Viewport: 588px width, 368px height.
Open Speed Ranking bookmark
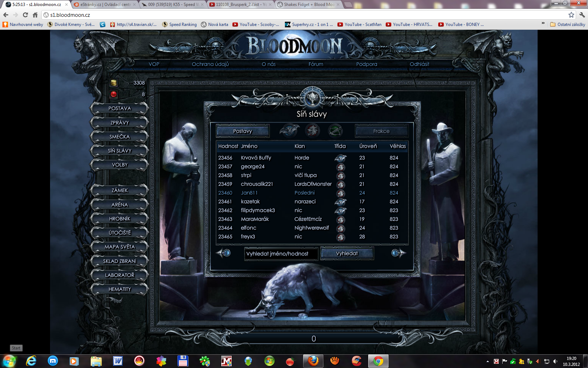click(179, 25)
